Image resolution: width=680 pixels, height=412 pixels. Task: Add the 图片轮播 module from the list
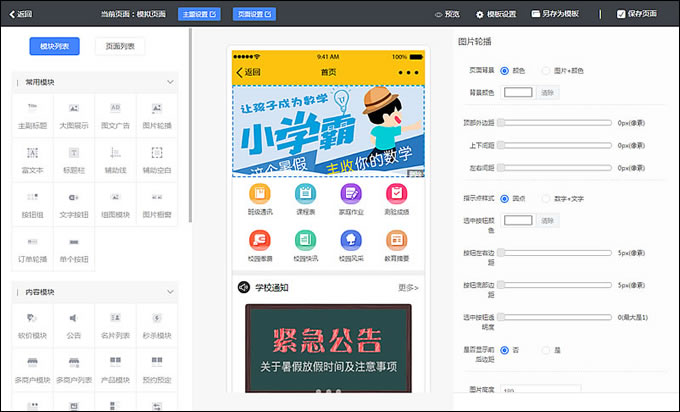pyautogui.click(x=157, y=116)
